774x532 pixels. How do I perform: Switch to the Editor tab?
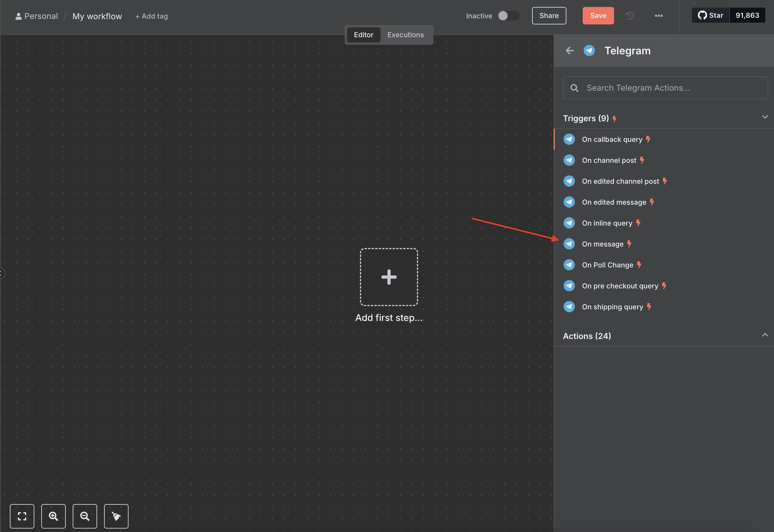pyautogui.click(x=363, y=35)
